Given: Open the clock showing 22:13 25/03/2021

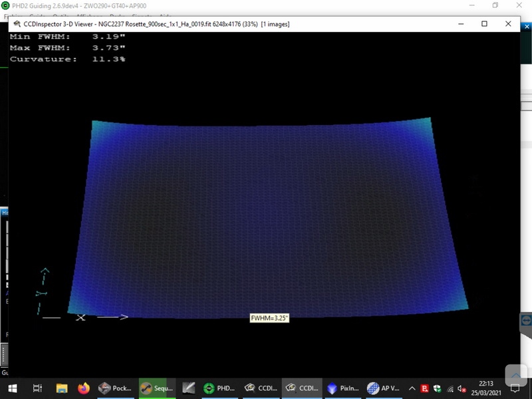Looking at the screenshot, I should point(486,388).
